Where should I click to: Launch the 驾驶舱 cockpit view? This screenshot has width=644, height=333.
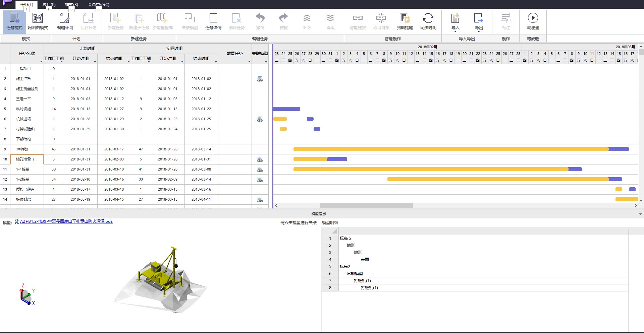[x=533, y=21]
